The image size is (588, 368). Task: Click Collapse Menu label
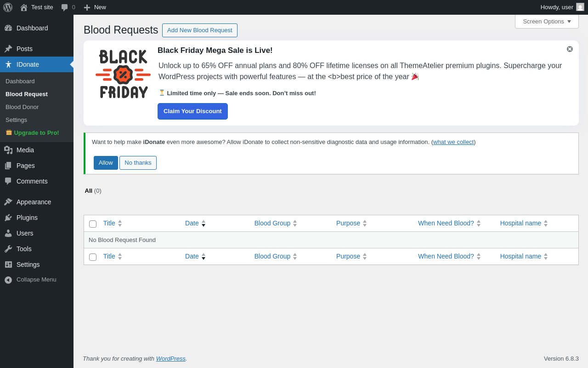(x=36, y=280)
